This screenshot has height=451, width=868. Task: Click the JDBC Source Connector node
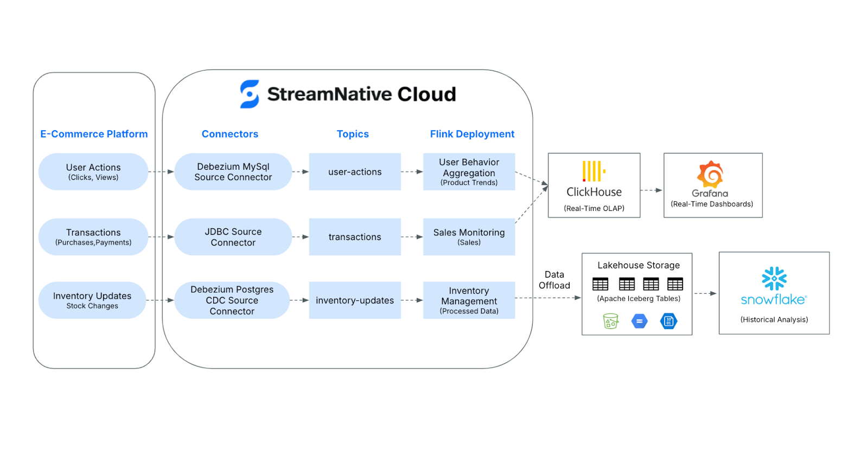(x=233, y=237)
